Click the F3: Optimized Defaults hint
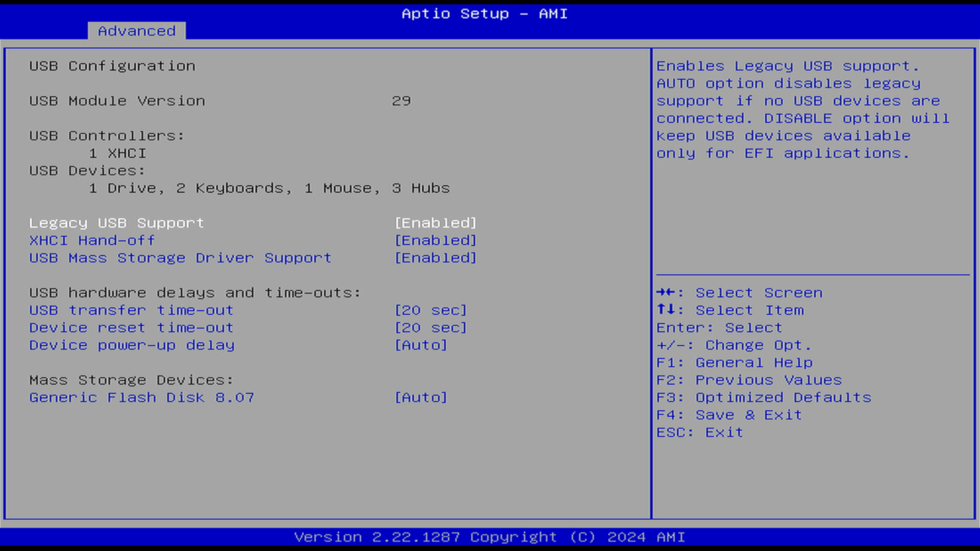The image size is (980, 551). coord(764,397)
